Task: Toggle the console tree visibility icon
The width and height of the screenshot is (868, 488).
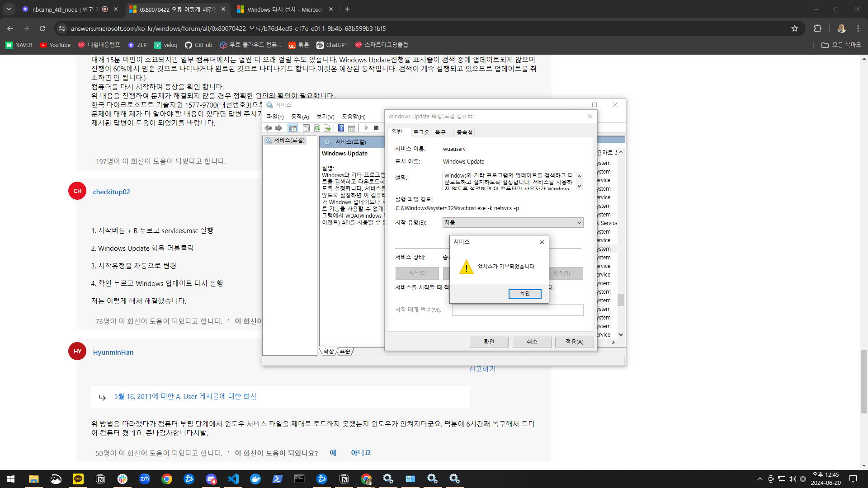Action: click(293, 128)
